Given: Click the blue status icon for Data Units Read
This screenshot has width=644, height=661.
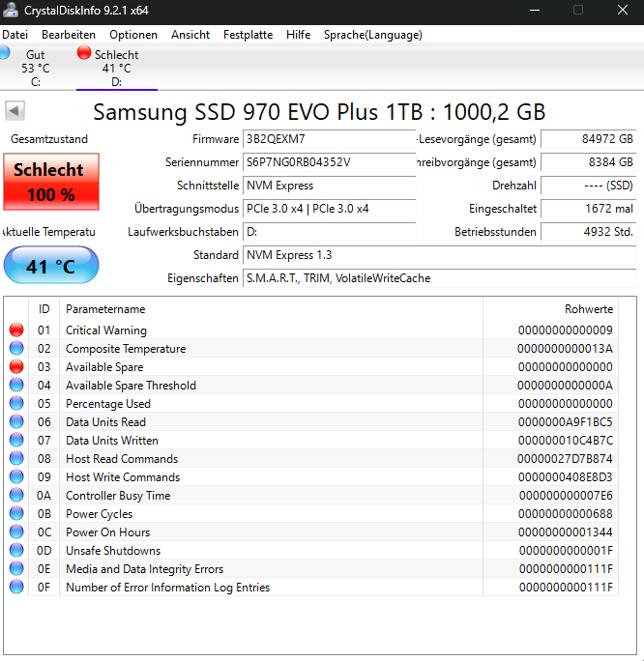Looking at the screenshot, I should click(x=16, y=421).
